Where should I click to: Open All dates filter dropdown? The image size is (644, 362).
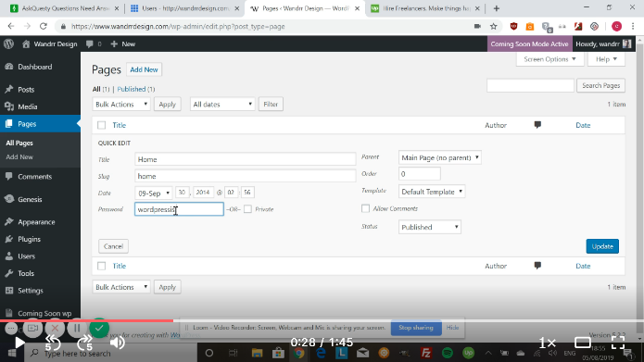tap(222, 105)
